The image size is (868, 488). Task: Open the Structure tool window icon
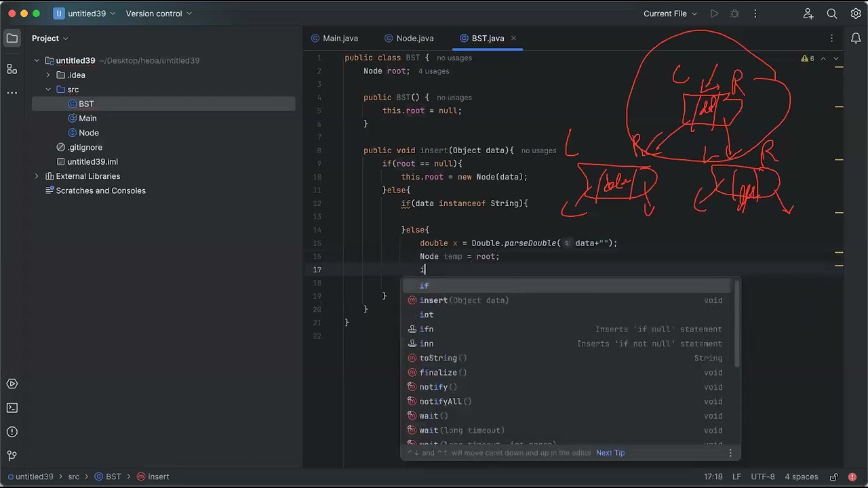(x=12, y=68)
